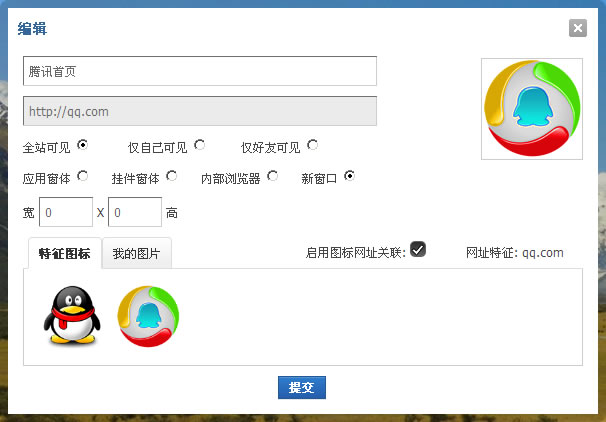Click the 新窗口 label text

[319, 179]
